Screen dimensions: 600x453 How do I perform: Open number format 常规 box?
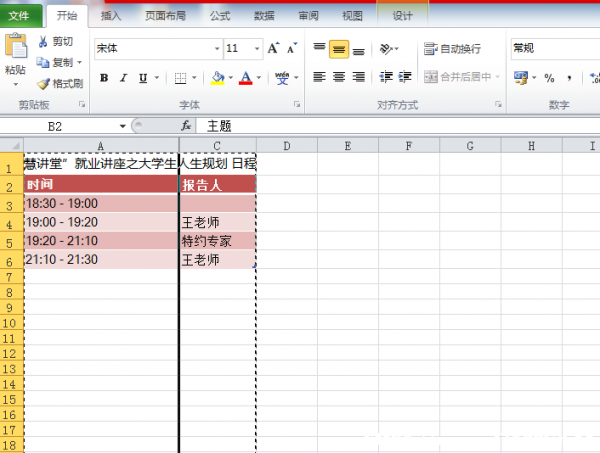(555, 49)
